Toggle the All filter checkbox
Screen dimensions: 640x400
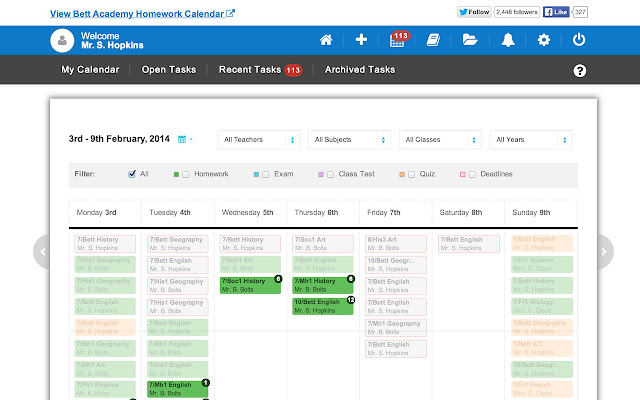[x=133, y=174]
